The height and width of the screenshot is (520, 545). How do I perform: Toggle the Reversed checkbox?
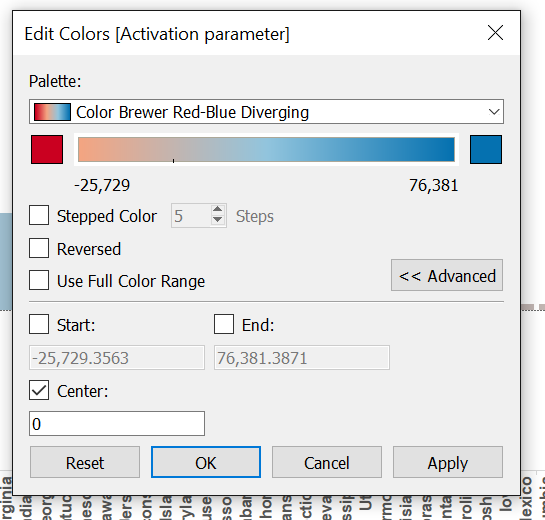point(39,248)
